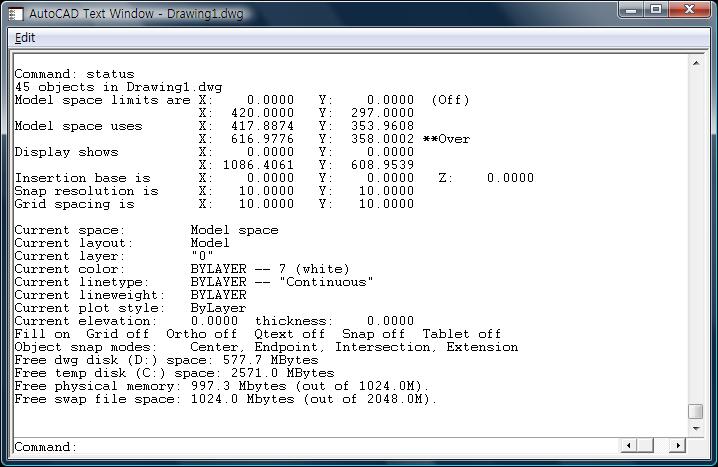Screen dimensions: 718x467
Task: Click the vertical scrollbar up arrow
Action: [696, 63]
